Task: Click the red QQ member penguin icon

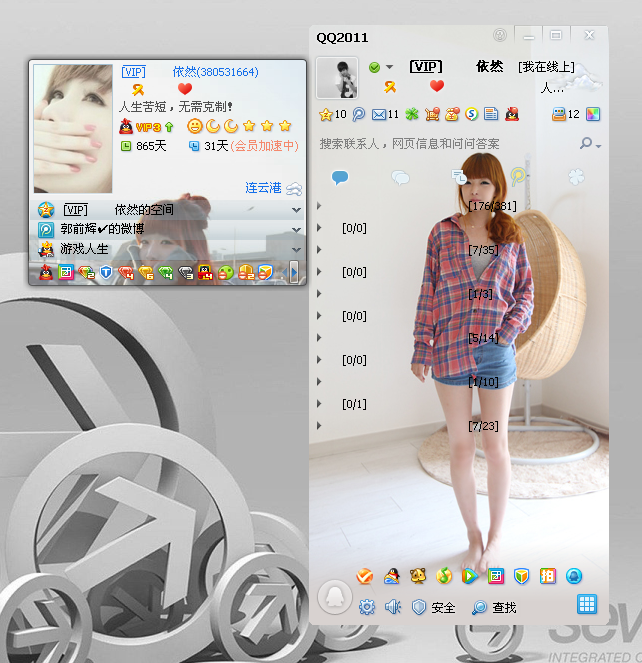Action: [512, 114]
